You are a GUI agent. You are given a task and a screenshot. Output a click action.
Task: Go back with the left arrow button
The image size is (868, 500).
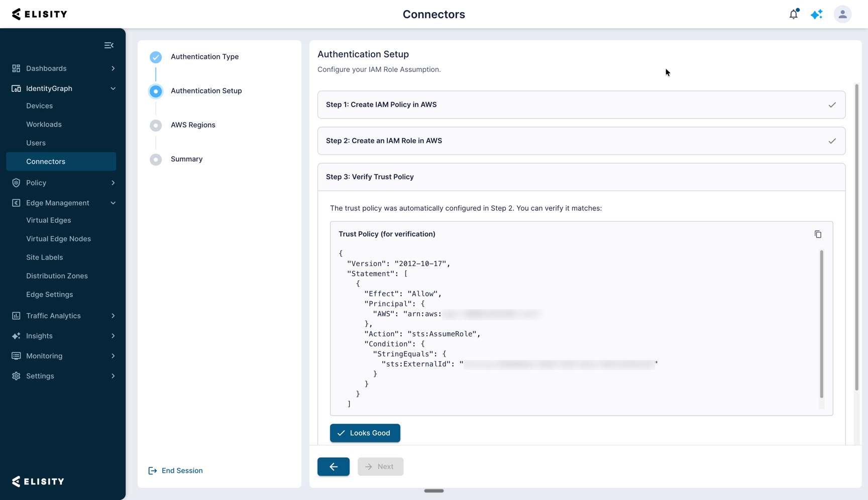pyautogui.click(x=334, y=466)
